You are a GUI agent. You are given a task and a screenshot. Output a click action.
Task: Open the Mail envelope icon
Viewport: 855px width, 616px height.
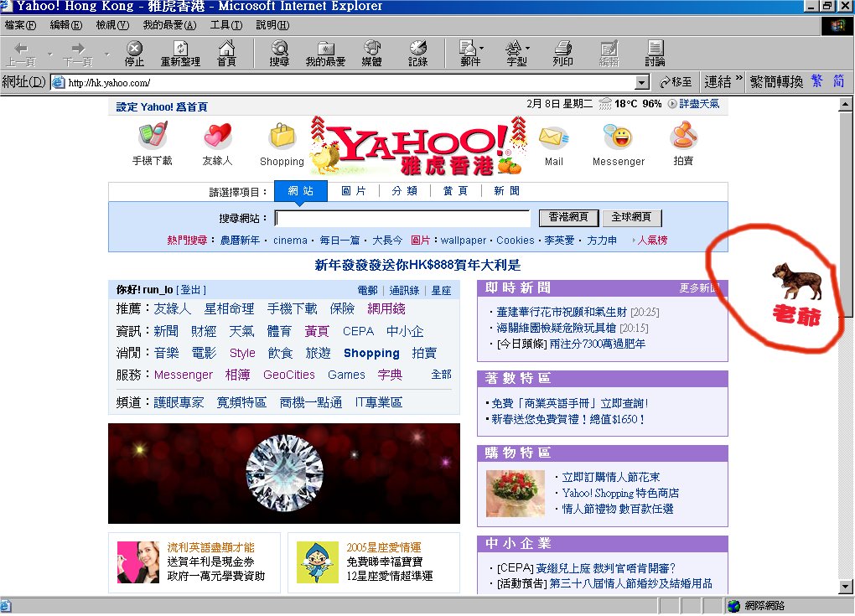pos(553,137)
